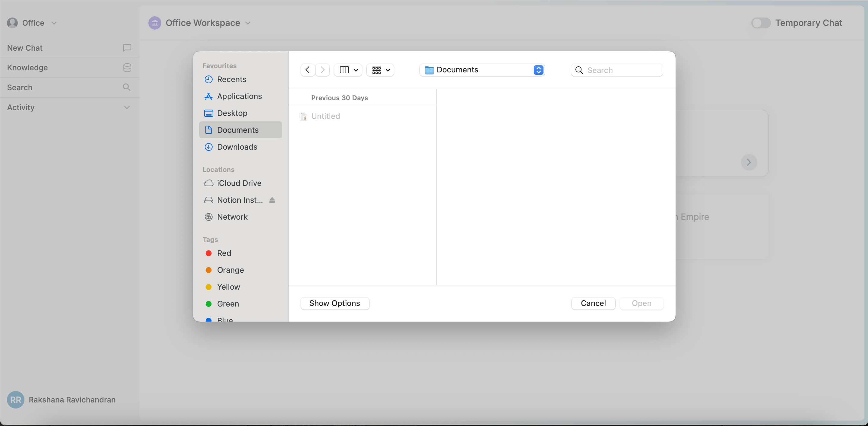Open Network location
Viewport: 868px width, 426px height.
click(241, 217)
